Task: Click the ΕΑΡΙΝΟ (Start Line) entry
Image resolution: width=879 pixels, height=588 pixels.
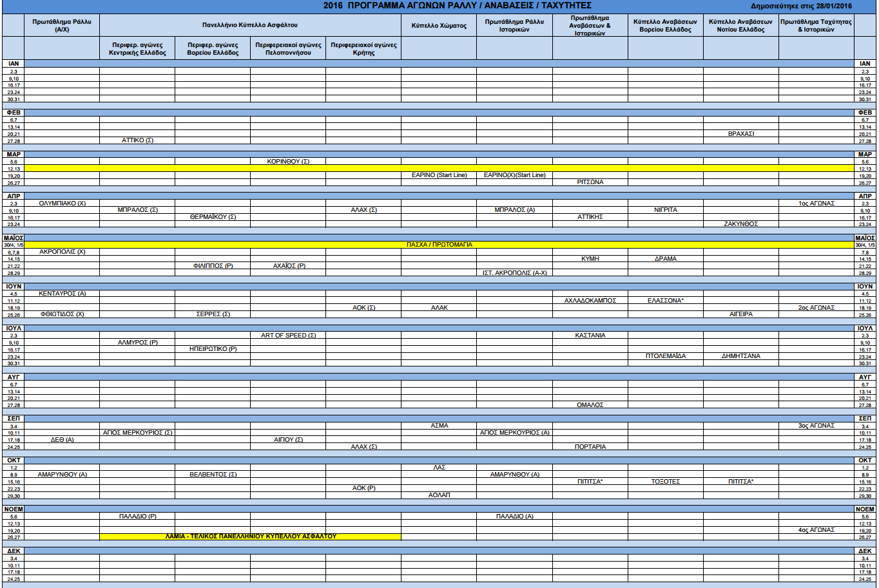Action: pyautogui.click(x=439, y=175)
